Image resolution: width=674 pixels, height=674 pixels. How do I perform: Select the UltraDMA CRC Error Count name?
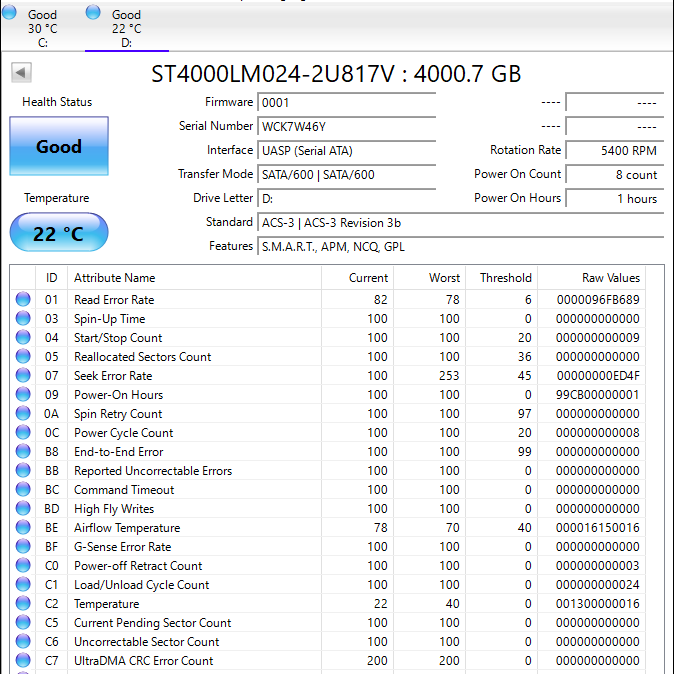click(144, 661)
